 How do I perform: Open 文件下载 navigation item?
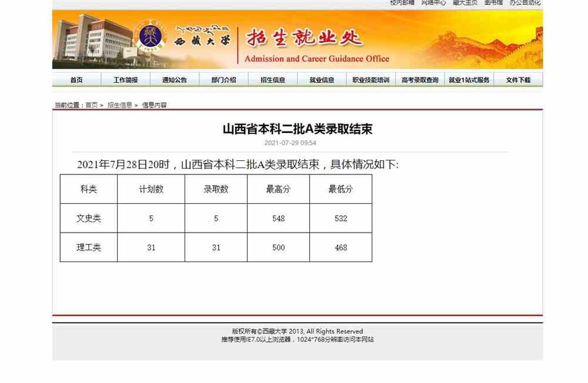click(518, 80)
